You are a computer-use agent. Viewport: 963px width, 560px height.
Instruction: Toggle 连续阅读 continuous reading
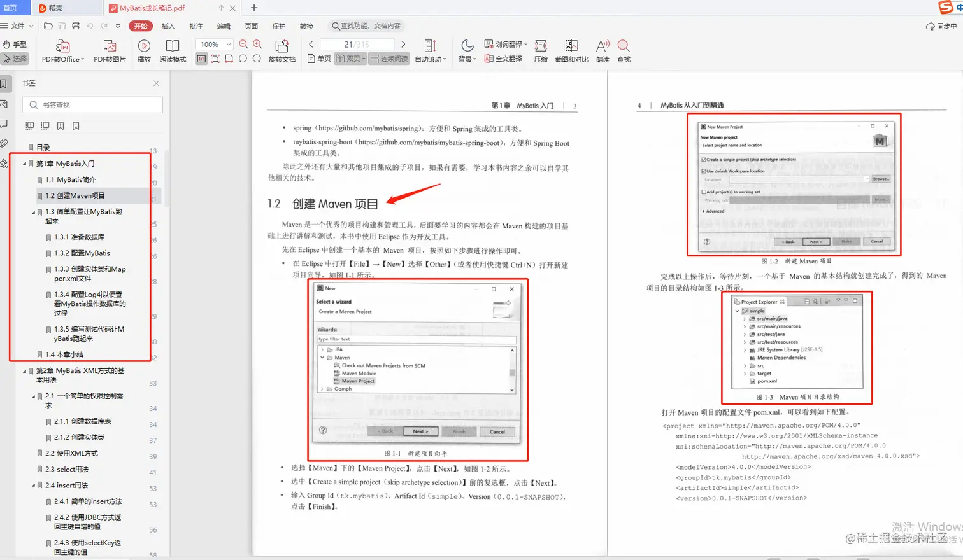[x=389, y=59]
